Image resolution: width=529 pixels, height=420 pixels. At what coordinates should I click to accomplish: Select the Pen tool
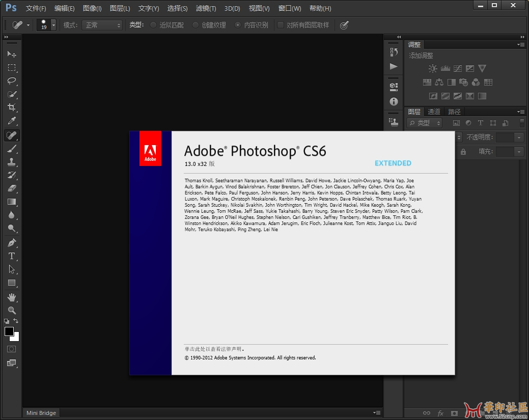point(12,242)
